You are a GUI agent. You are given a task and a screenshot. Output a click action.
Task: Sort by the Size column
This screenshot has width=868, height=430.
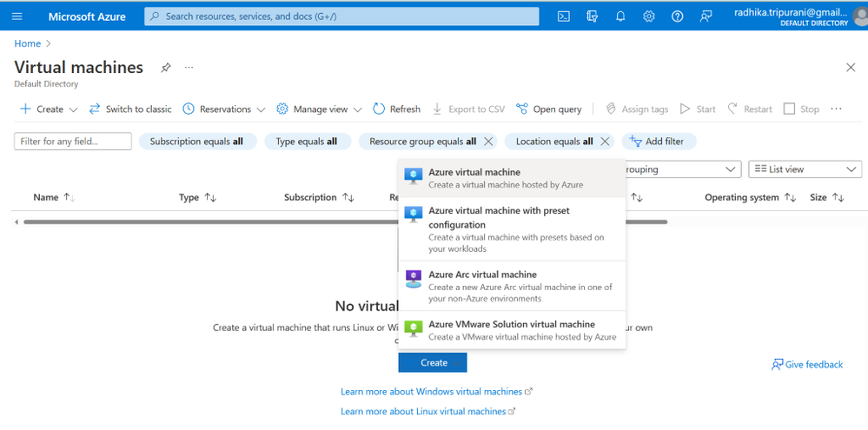click(827, 197)
